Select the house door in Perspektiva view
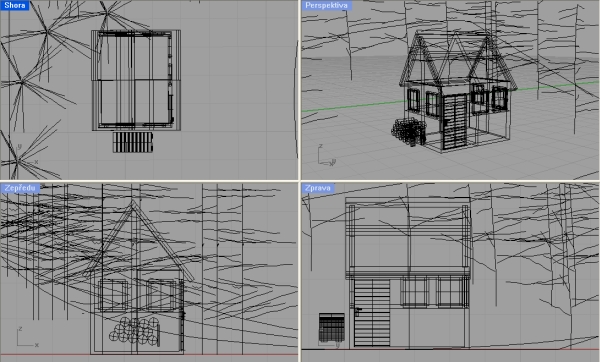Viewport: 600px width, 362px height. pyautogui.click(x=454, y=121)
